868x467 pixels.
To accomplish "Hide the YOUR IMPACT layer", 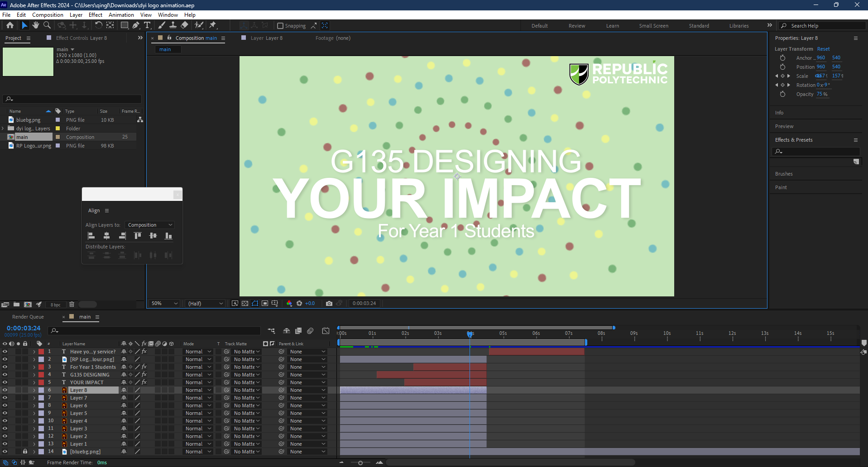I will point(5,382).
